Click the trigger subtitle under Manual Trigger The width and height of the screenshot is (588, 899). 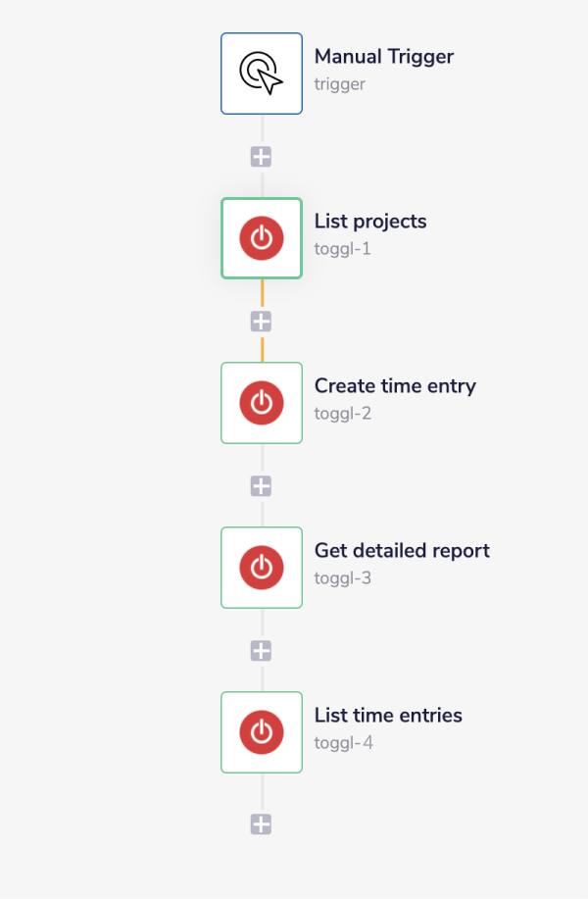[338, 84]
